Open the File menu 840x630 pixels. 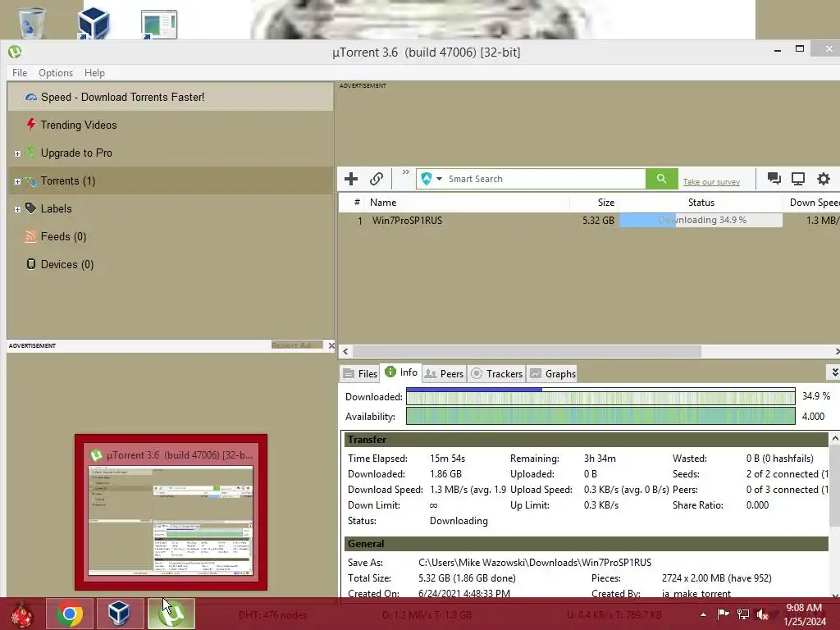pyautogui.click(x=20, y=73)
